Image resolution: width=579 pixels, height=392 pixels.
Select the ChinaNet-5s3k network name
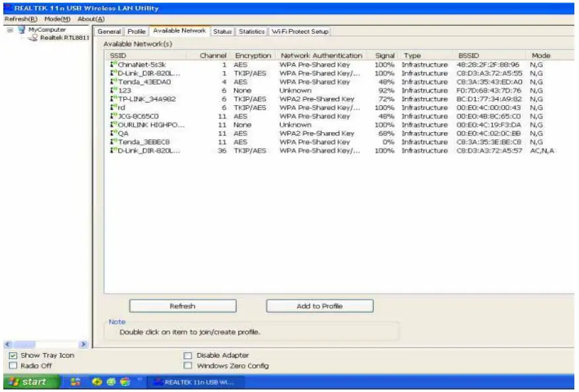[x=142, y=65]
